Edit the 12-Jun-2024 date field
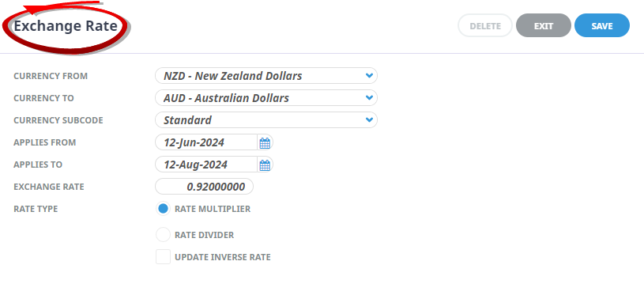 [x=206, y=142]
